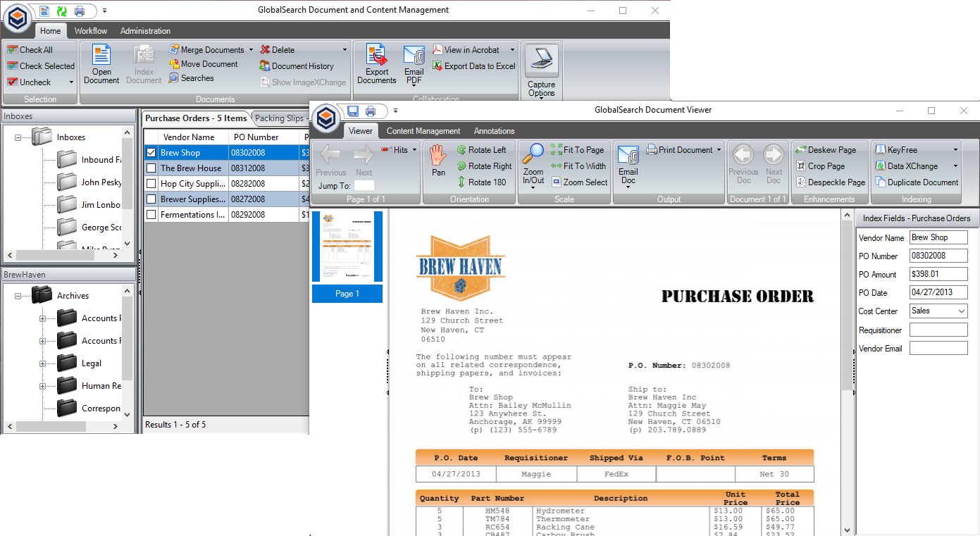Image resolution: width=980 pixels, height=536 pixels.
Task: Click the Delete button in ribbon
Action: coord(278,50)
